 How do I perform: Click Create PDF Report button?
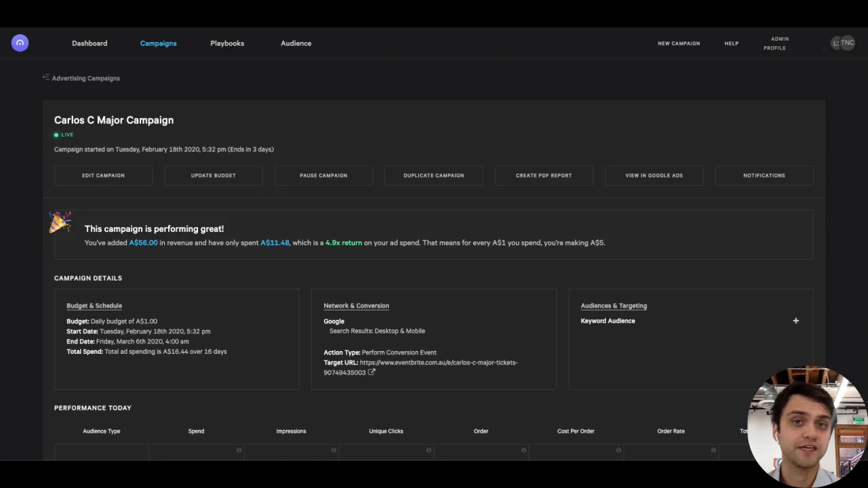(543, 176)
